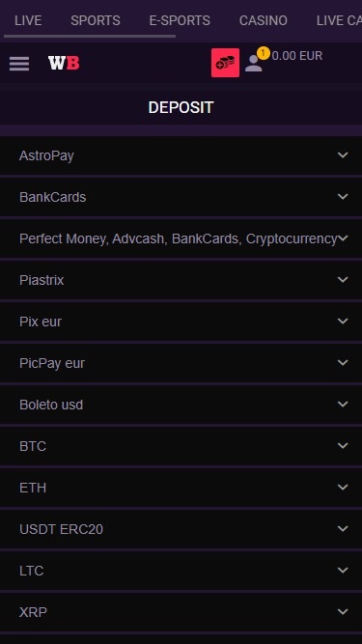This screenshot has width=362, height=644.
Task: Expand the ETH deposit option
Action: tap(181, 488)
